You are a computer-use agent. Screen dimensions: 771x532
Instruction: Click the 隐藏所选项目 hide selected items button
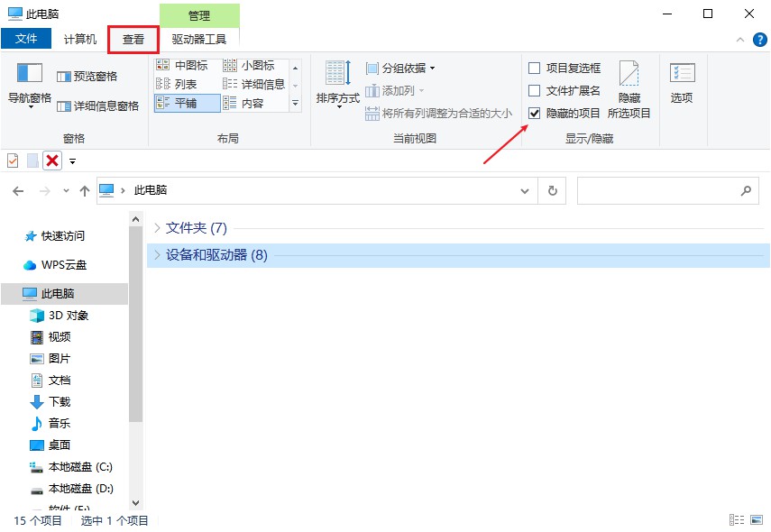pos(629,90)
